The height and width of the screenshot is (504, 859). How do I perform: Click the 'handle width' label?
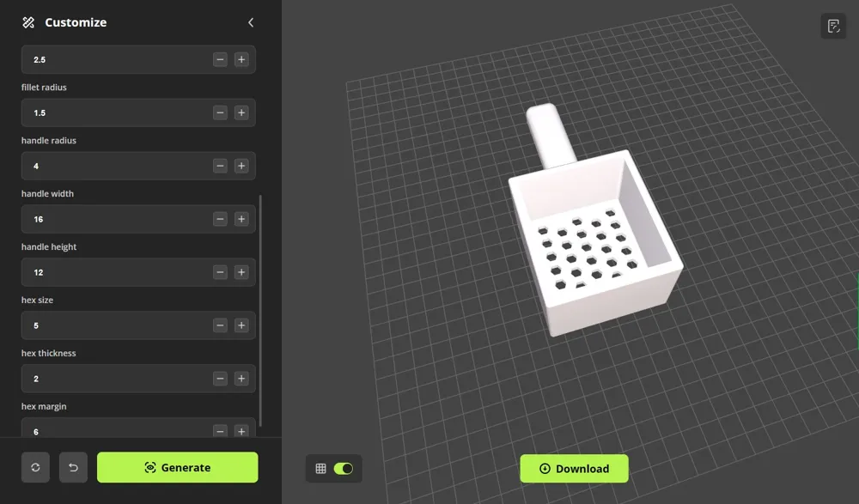click(x=47, y=194)
